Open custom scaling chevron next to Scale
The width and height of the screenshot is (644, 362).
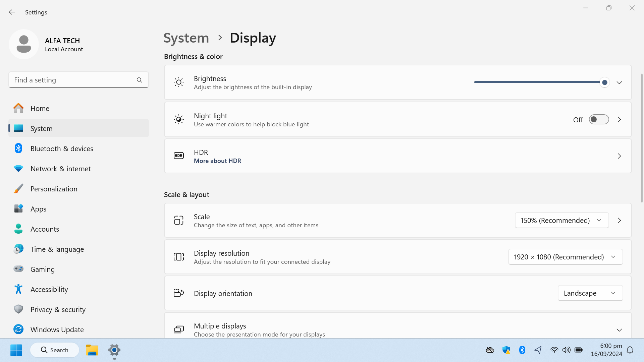[619, 220]
